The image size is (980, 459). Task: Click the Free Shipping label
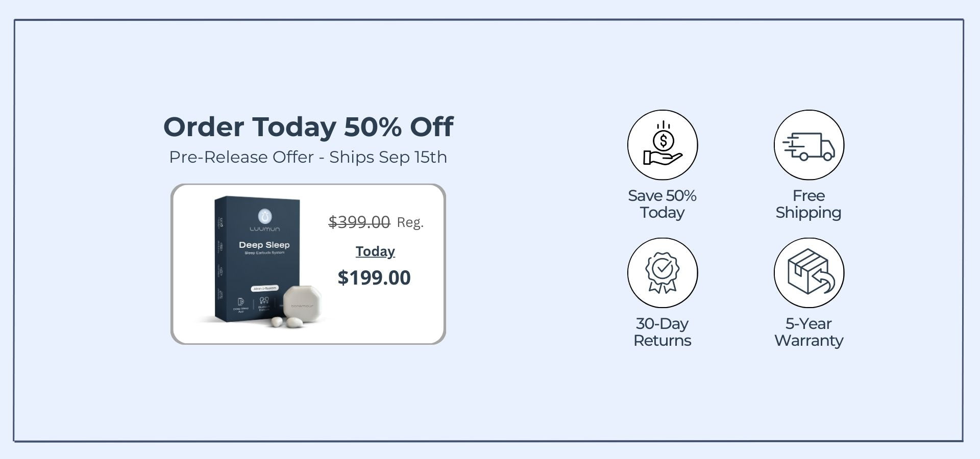pyautogui.click(x=808, y=204)
